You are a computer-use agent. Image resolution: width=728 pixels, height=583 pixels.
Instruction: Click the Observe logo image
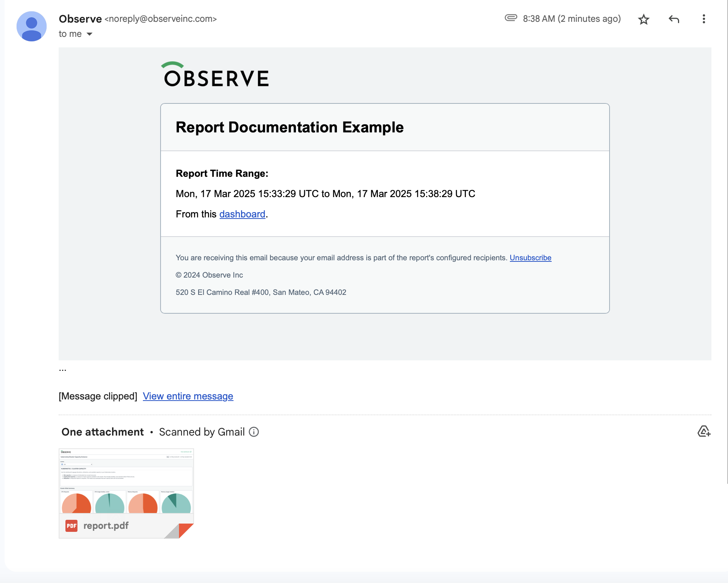tap(216, 75)
